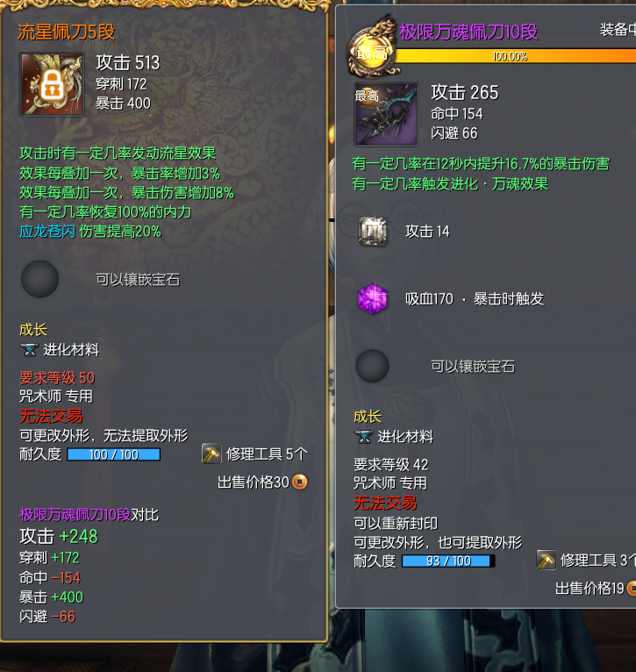Image resolution: width=636 pixels, height=672 pixels.
Task: Select the purple amethyst gem 吸血170
Action: point(373,298)
